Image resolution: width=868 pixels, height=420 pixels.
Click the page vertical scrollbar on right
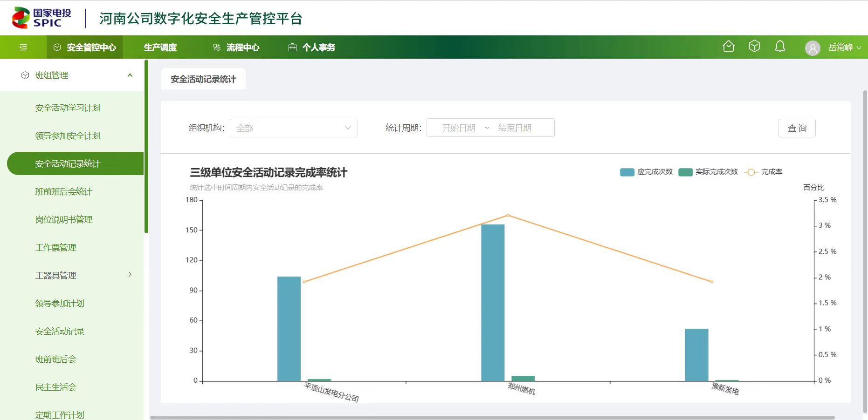[x=865, y=251]
